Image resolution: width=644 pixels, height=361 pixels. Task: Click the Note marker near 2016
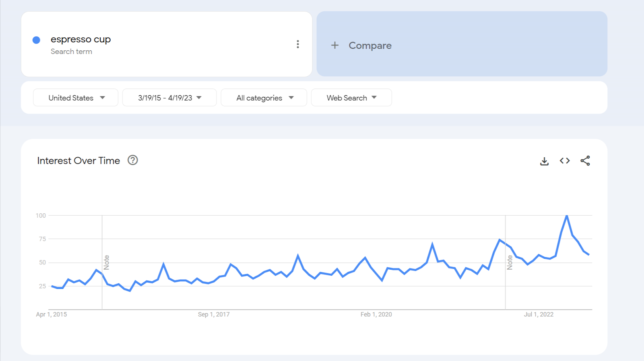coord(107,262)
